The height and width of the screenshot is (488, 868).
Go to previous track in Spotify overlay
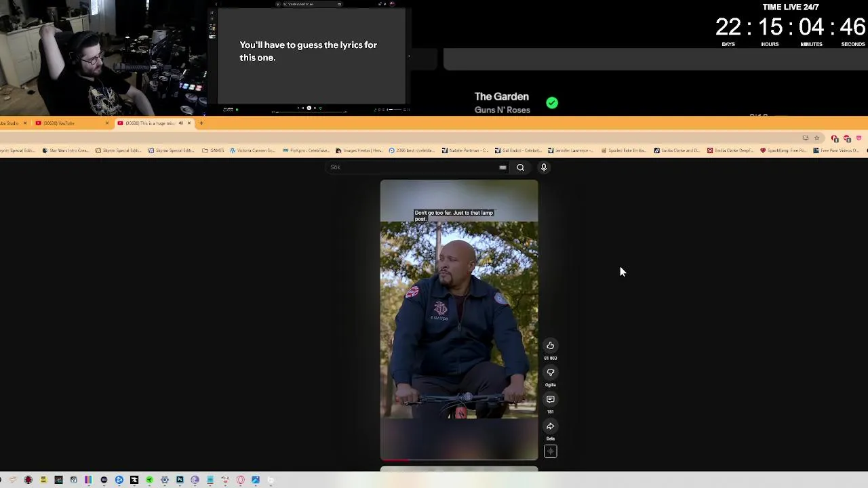coord(303,108)
